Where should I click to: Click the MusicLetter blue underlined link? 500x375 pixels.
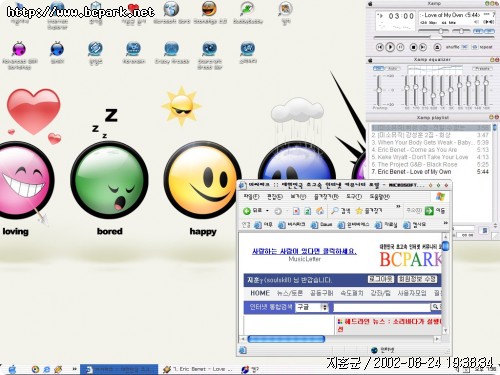pos(304,251)
